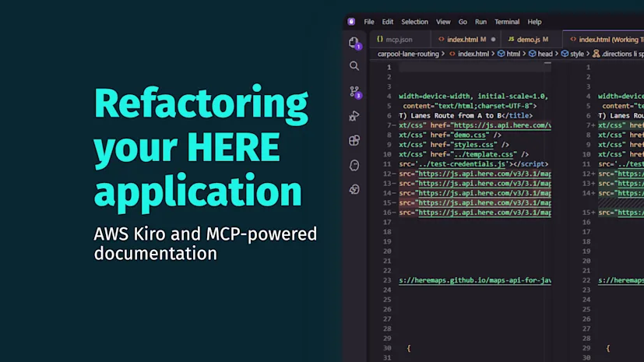Select carpool-lane-routing breadcrumb
644x362 pixels.
pos(408,54)
